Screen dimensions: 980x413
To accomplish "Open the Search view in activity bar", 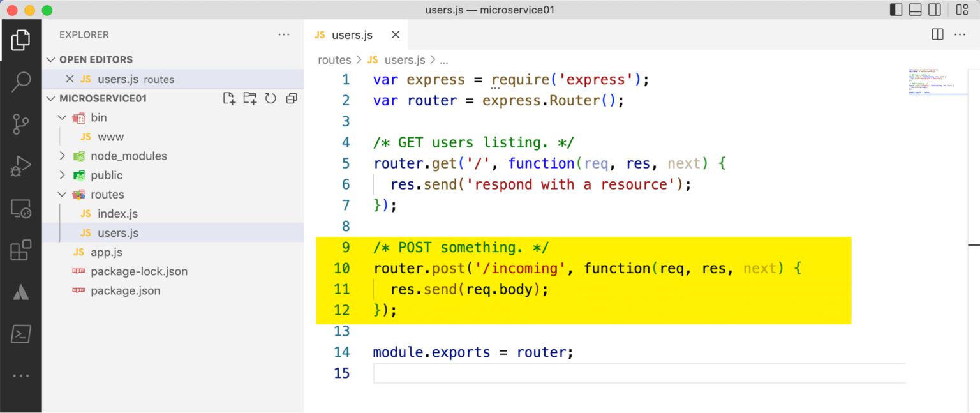I will (20, 81).
